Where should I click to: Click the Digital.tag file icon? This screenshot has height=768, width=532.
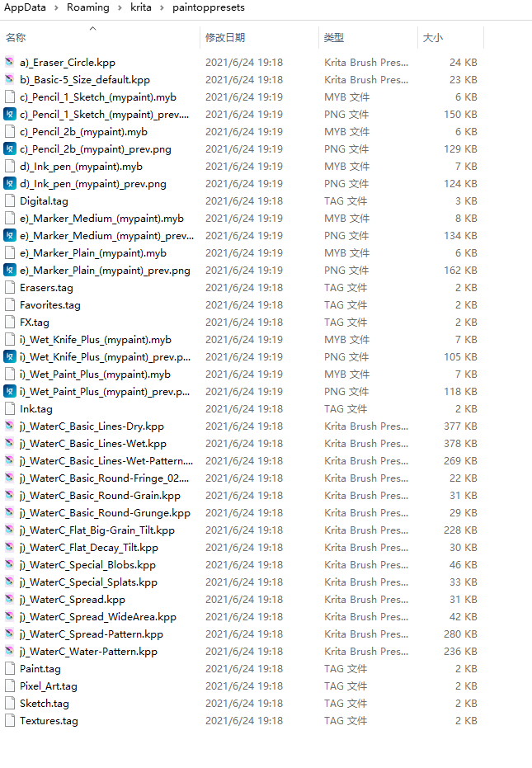(x=9, y=200)
